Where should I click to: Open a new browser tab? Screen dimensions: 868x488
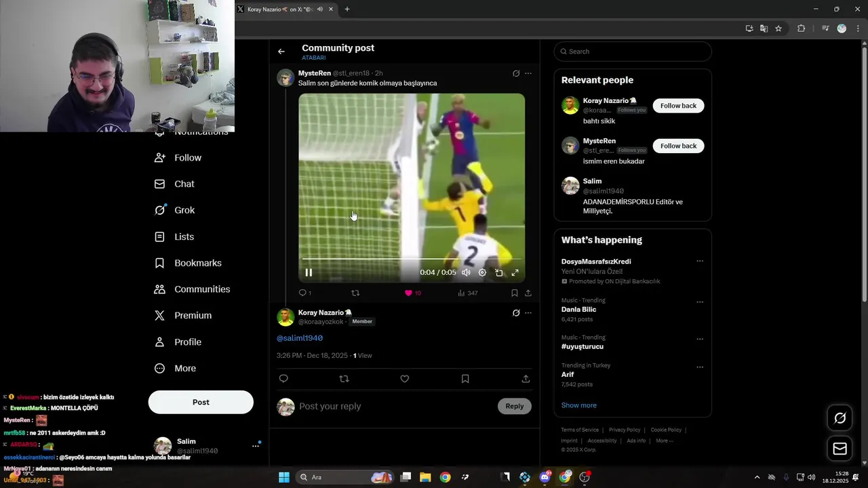(347, 9)
